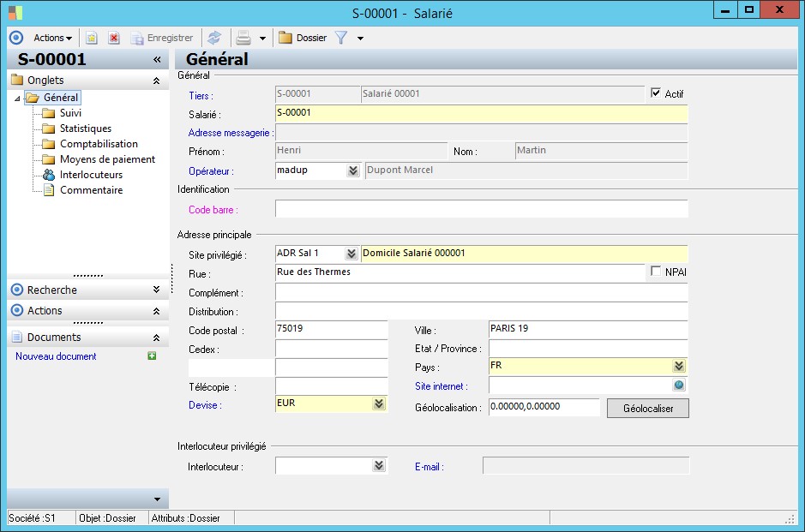Collapse the Général tree node triangle
This screenshot has height=532, width=805.
click(x=17, y=99)
